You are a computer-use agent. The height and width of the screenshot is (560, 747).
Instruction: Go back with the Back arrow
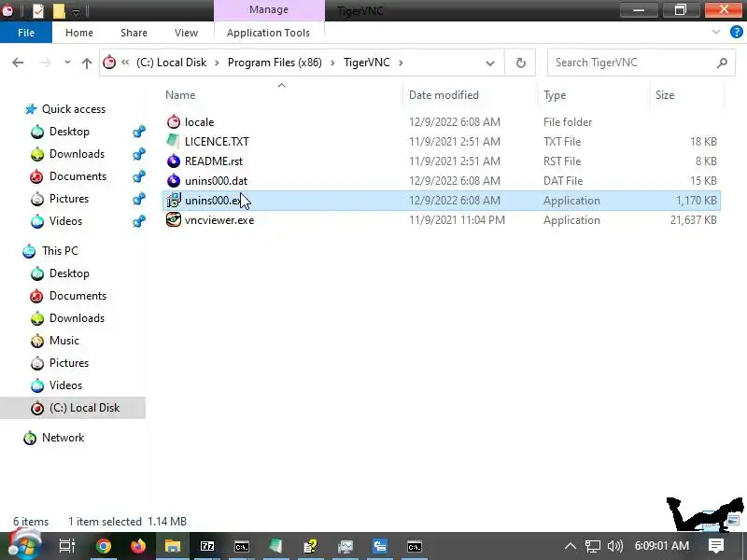point(18,63)
